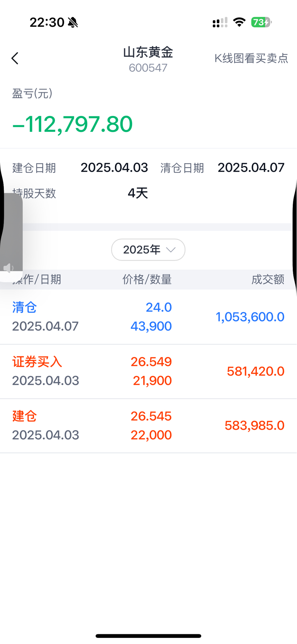Tap the Wi-Fi status icon
Viewport: 297px width, 644px height.
pos(239,22)
